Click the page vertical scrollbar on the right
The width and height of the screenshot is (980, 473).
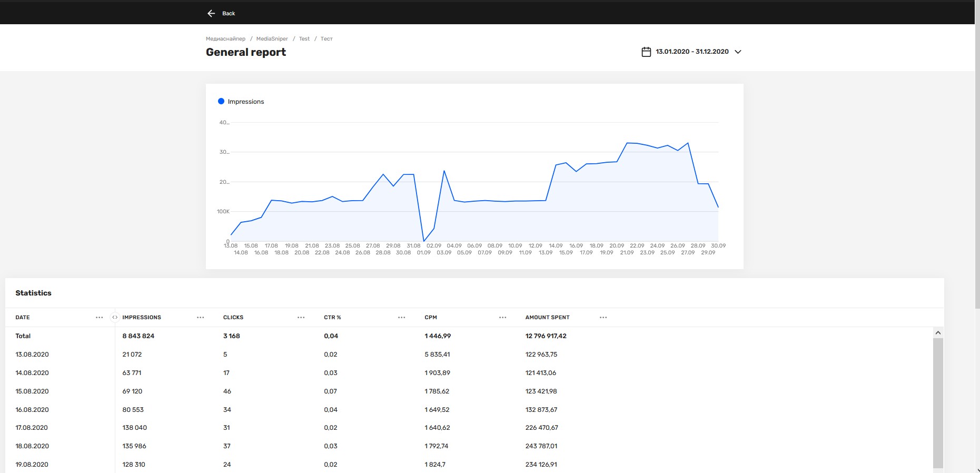point(977,154)
